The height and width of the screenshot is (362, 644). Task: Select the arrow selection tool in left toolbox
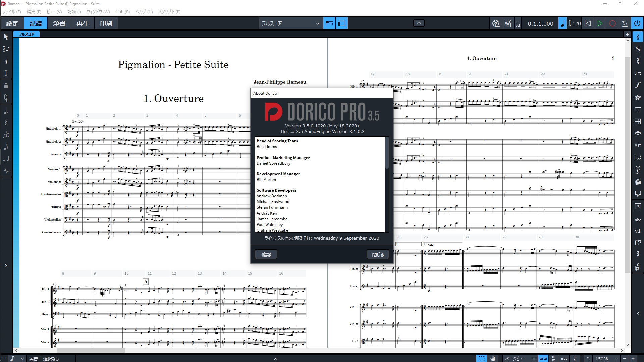(x=6, y=37)
